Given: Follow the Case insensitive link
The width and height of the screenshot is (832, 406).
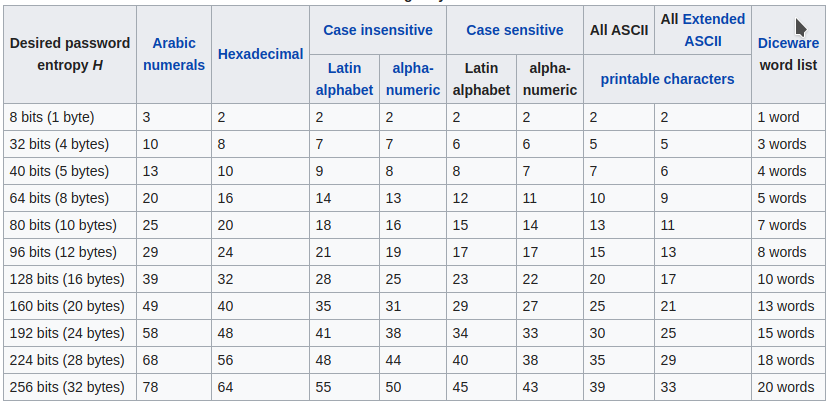Looking at the screenshot, I should click(378, 30).
